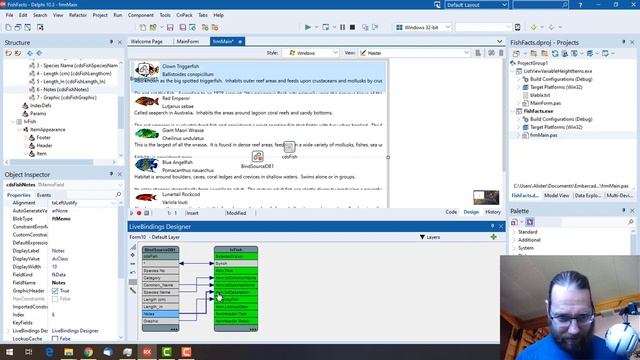Select frmMain.pas in Projects tree
The height and width of the screenshot is (360, 640).
pos(543,135)
